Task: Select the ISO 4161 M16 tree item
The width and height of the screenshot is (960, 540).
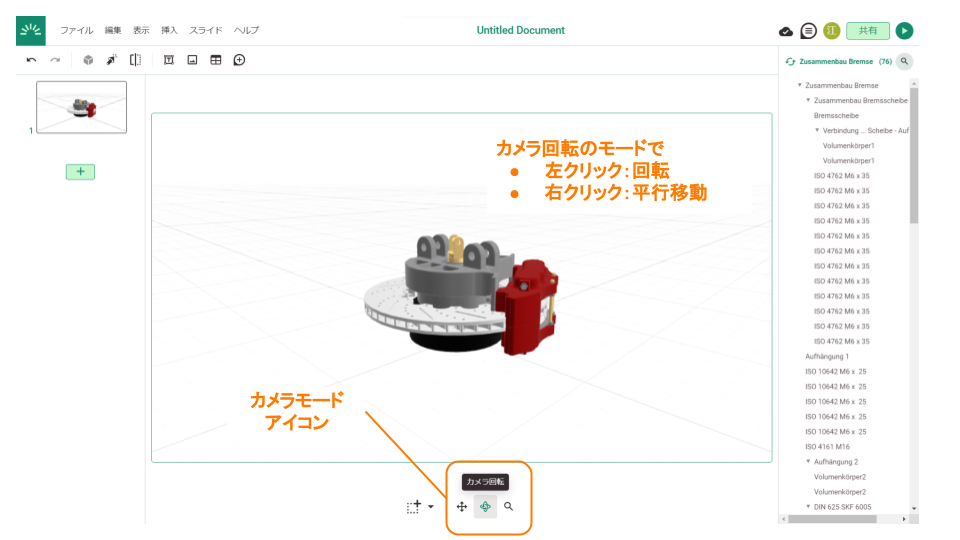Action: pyautogui.click(x=827, y=447)
